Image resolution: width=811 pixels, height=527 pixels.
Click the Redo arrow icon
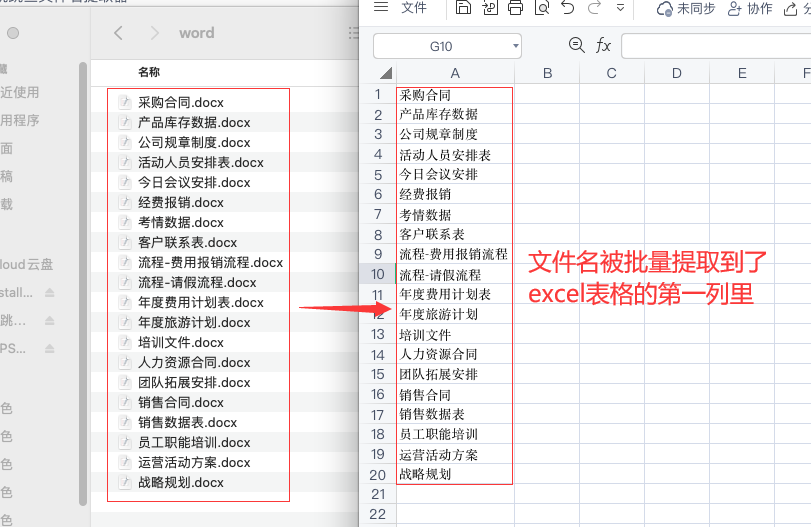(x=594, y=9)
